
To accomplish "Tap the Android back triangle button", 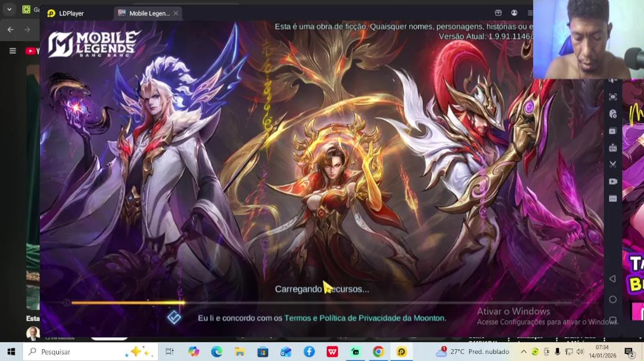I will click(x=612, y=279).
